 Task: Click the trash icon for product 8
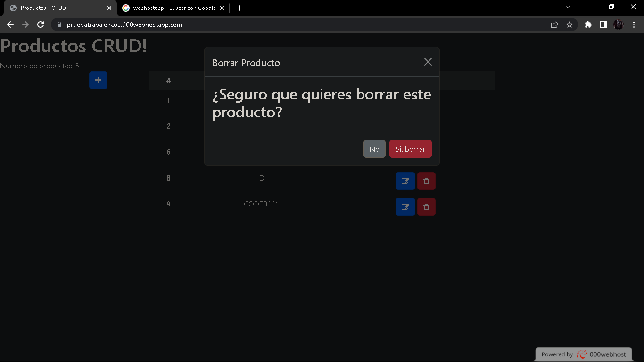pos(426,181)
